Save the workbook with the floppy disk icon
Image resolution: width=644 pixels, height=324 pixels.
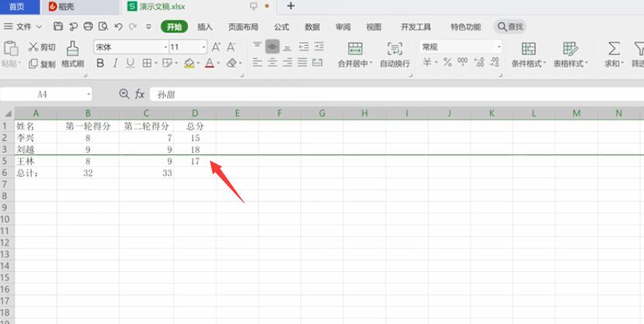click(x=58, y=26)
